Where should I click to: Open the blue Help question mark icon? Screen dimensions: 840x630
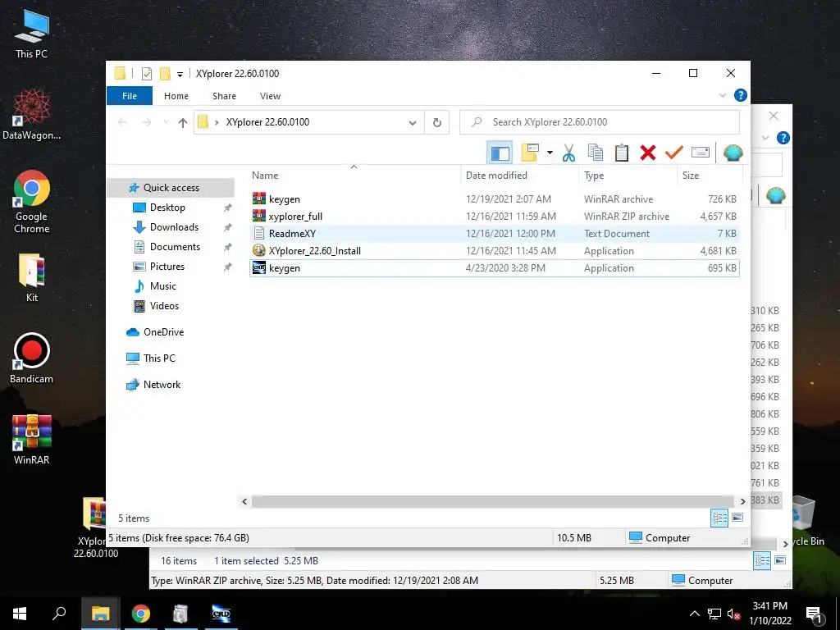(x=741, y=95)
